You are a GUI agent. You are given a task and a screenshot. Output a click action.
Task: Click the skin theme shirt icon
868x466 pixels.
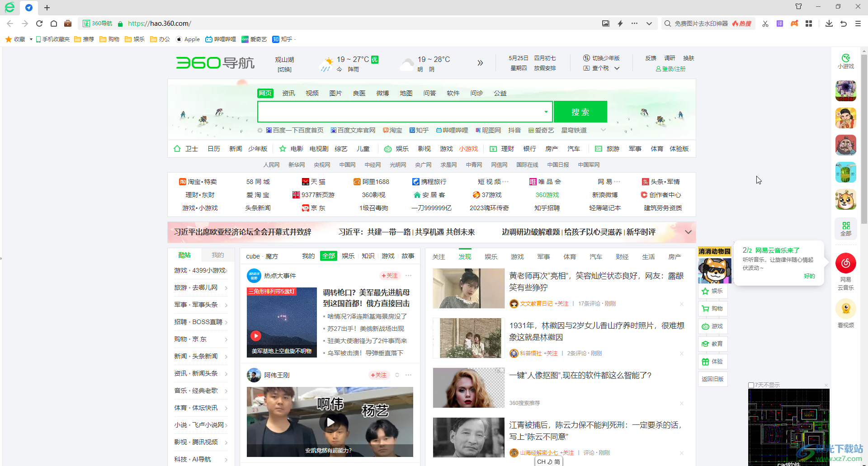[798, 6]
